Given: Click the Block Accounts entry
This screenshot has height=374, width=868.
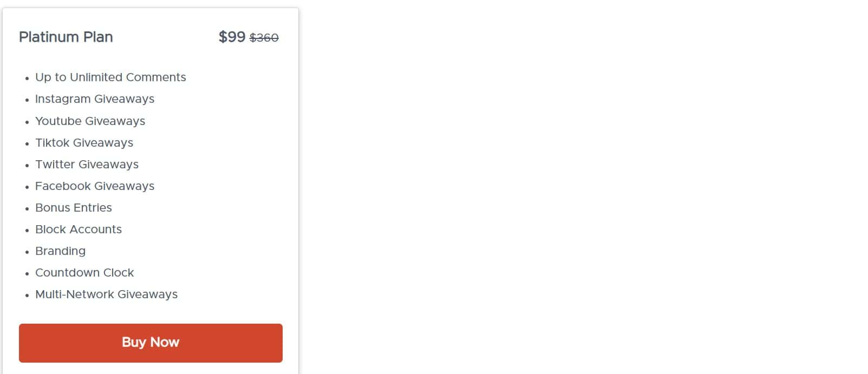Looking at the screenshot, I should tap(79, 229).
